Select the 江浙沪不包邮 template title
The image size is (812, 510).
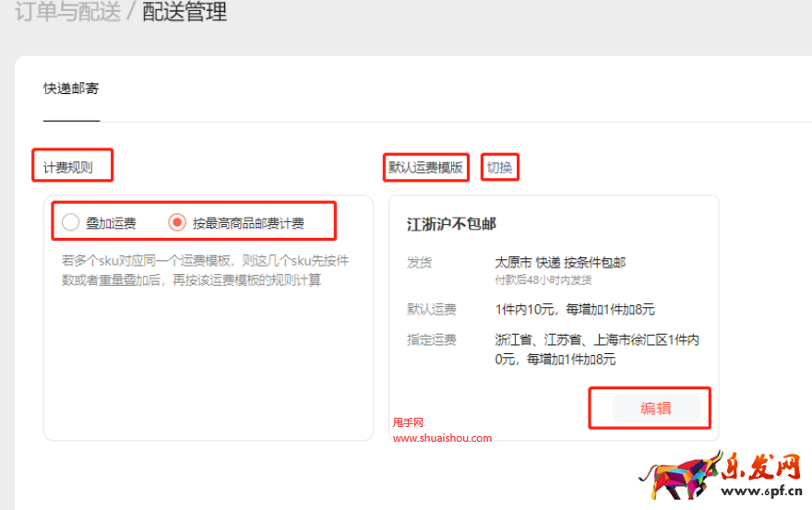pyautogui.click(x=451, y=224)
